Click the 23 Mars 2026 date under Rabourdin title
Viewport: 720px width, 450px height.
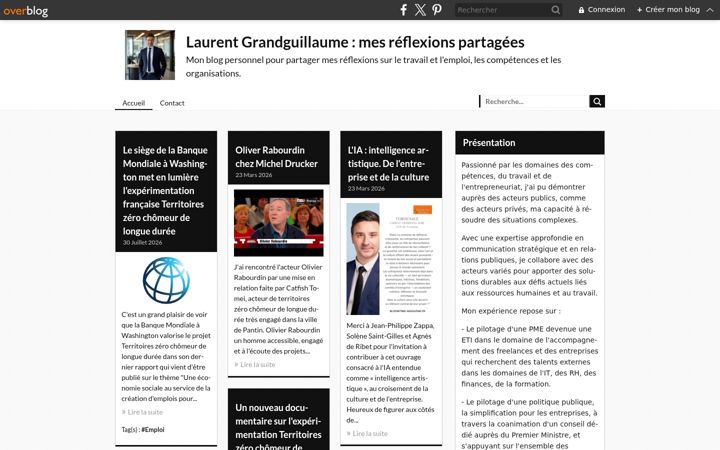pos(253,175)
